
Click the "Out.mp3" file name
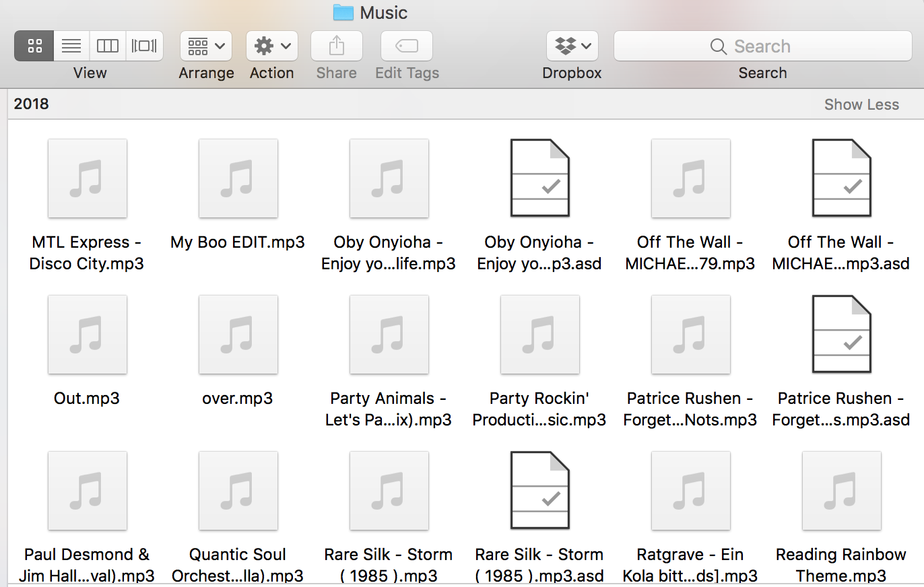point(87,398)
